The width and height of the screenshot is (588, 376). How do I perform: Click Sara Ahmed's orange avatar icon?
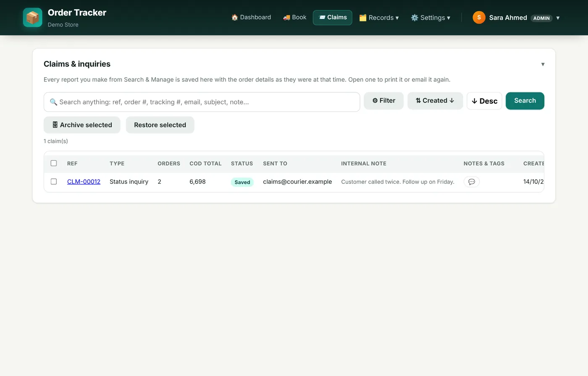tap(479, 18)
